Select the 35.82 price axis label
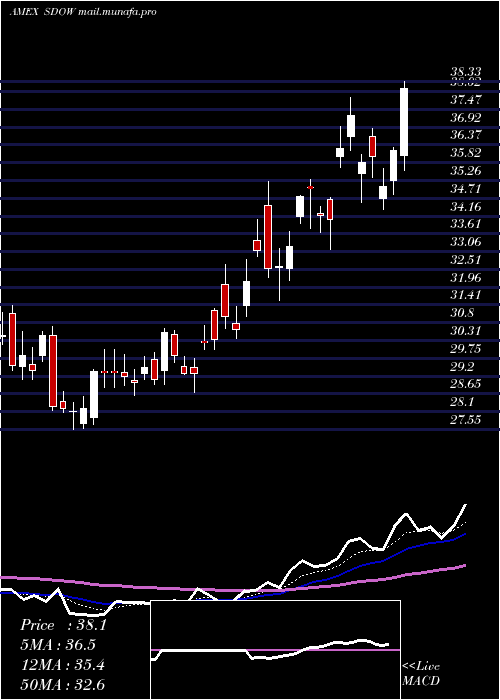 [466, 153]
